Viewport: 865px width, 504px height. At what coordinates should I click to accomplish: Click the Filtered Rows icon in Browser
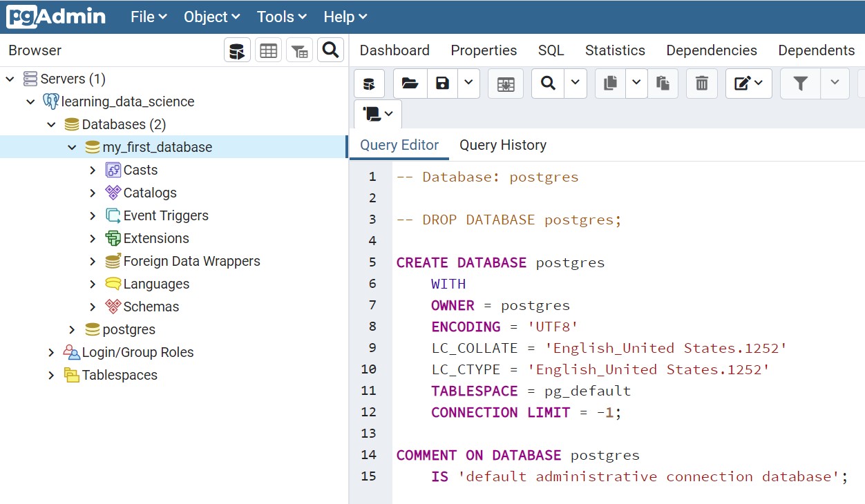(x=299, y=50)
